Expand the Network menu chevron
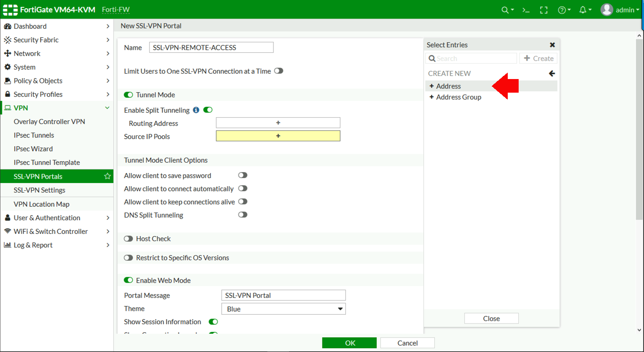The width and height of the screenshot is (644, 352). coord(108,54)
